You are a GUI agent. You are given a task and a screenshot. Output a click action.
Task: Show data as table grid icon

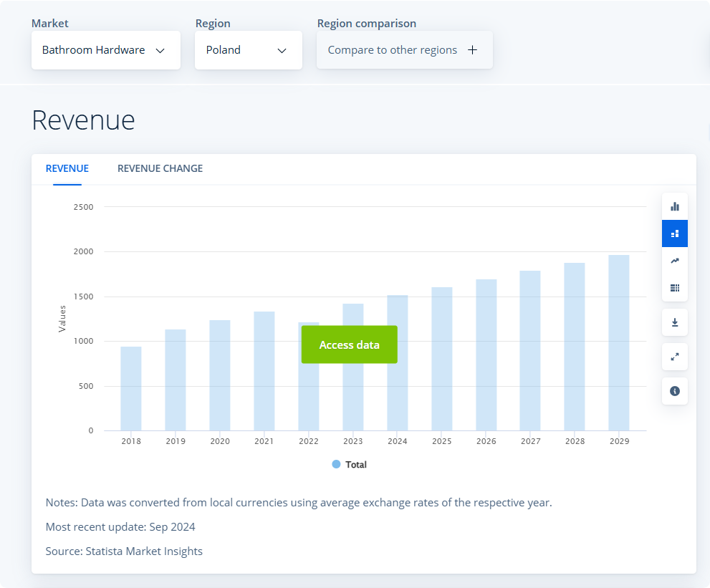[x=674, y=288]
